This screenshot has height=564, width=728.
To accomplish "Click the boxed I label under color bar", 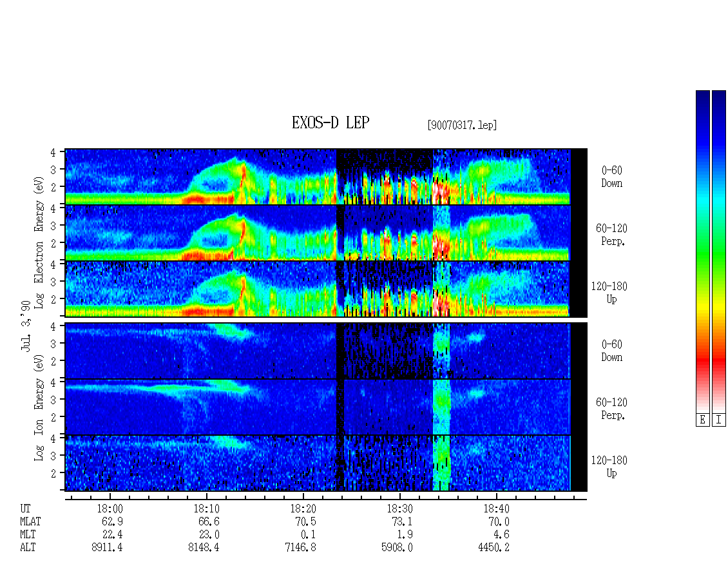I will point(719,420).
